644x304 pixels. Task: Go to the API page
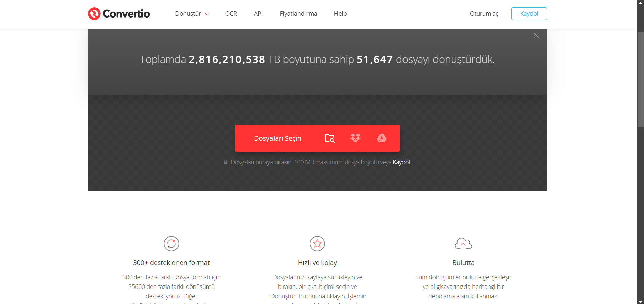258,14
